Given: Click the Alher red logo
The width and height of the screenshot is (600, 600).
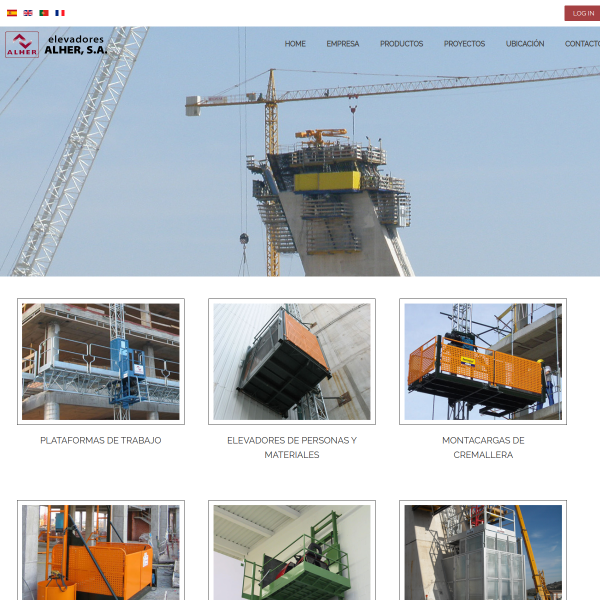Looking at the screenshot, I should pos(22,44).
